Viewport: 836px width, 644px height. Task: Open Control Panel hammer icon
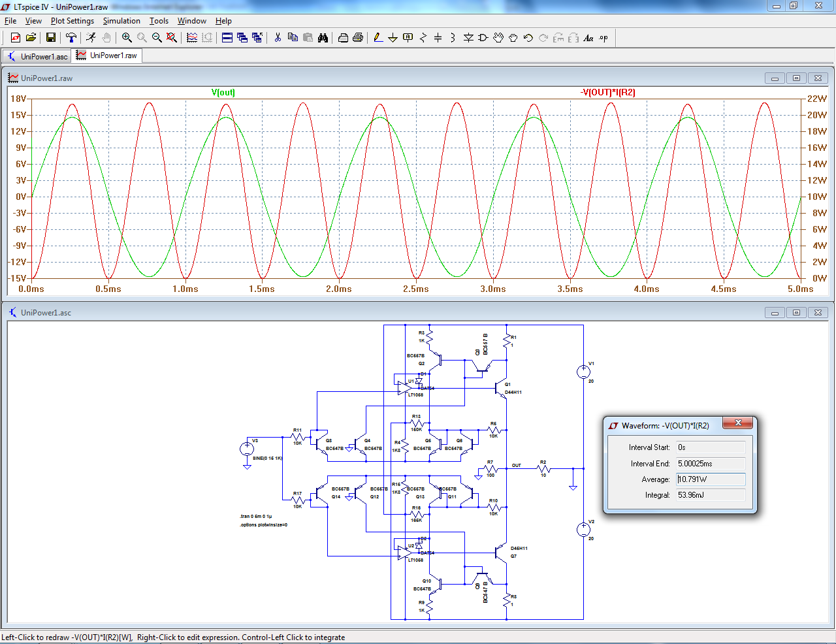click(x=71, y=38)
